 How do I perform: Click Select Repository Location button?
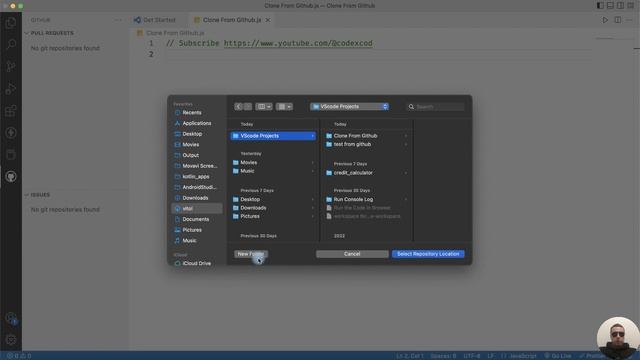coord(428,254)
